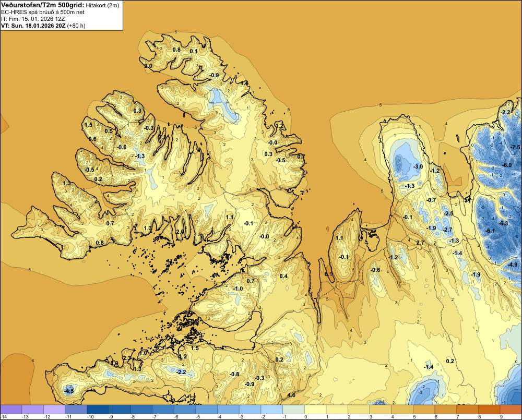Pick the legend swatch above the -7 label
522x420 pixels.
point(163,409)
